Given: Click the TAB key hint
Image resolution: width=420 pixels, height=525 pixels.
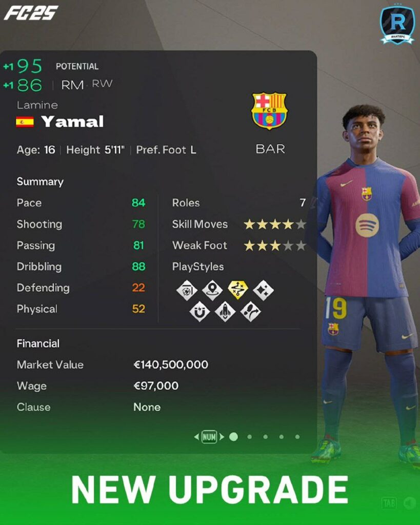Looking at the screenshot, I should click(389, 503).
